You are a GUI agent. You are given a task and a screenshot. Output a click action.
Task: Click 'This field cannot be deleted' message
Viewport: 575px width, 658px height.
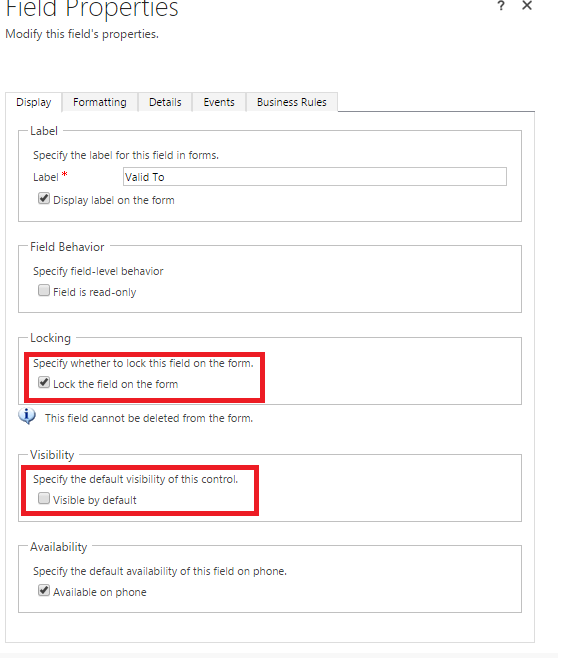[149, 418]
